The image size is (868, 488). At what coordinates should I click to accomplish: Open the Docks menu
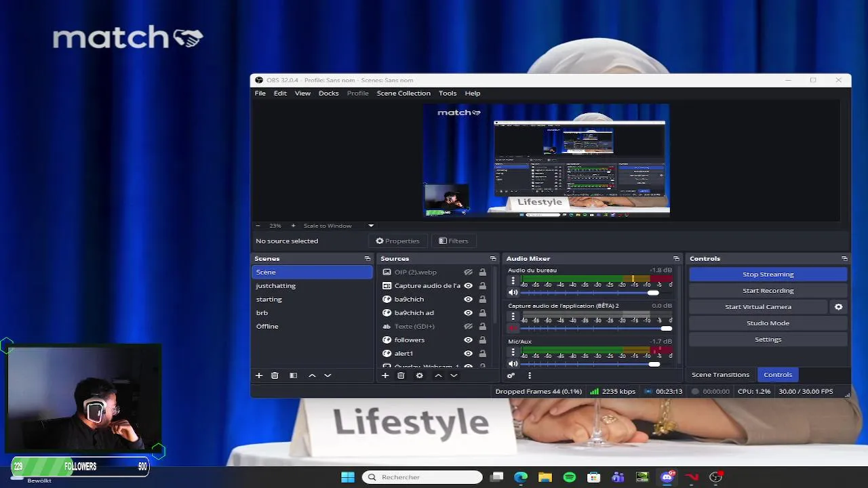click(329, 94)
